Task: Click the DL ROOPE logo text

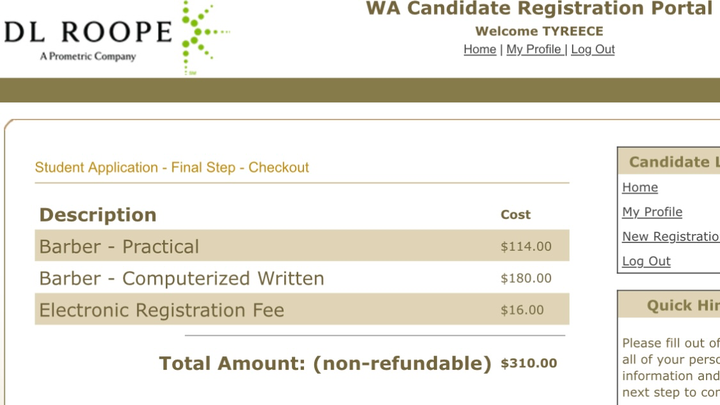Action: pyautogui.click(x=88, y=32)
